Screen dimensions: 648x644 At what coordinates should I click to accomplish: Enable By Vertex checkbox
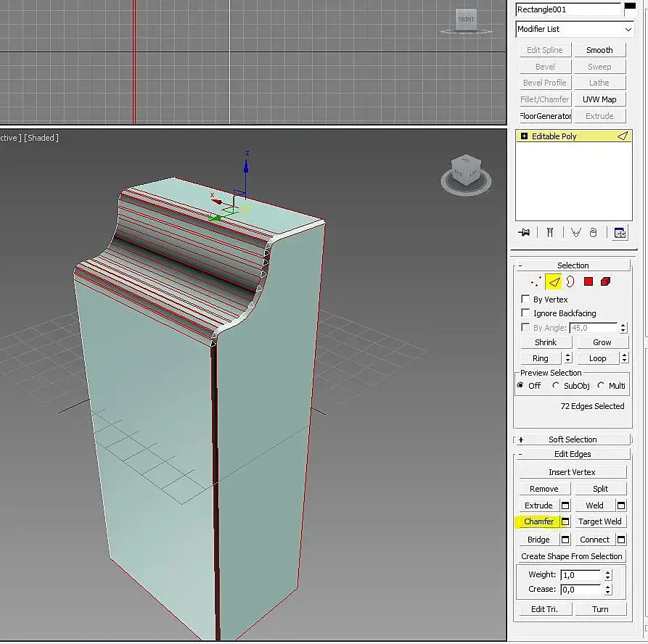tap(525, 299)
